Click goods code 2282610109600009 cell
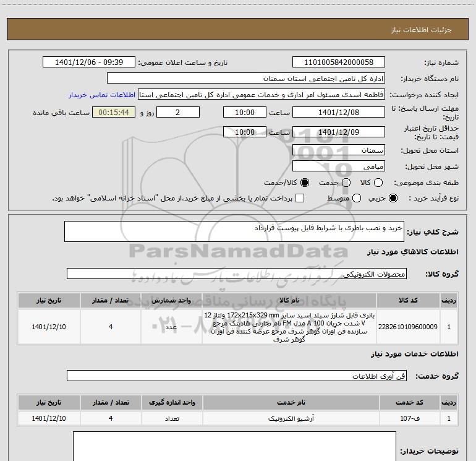The image size is (476, 461). [408, 327]
